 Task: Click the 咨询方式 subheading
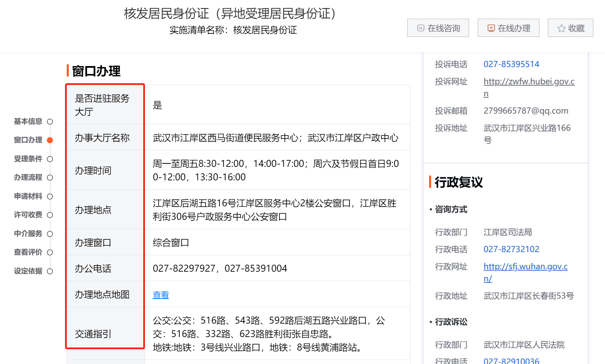[451, 209]
